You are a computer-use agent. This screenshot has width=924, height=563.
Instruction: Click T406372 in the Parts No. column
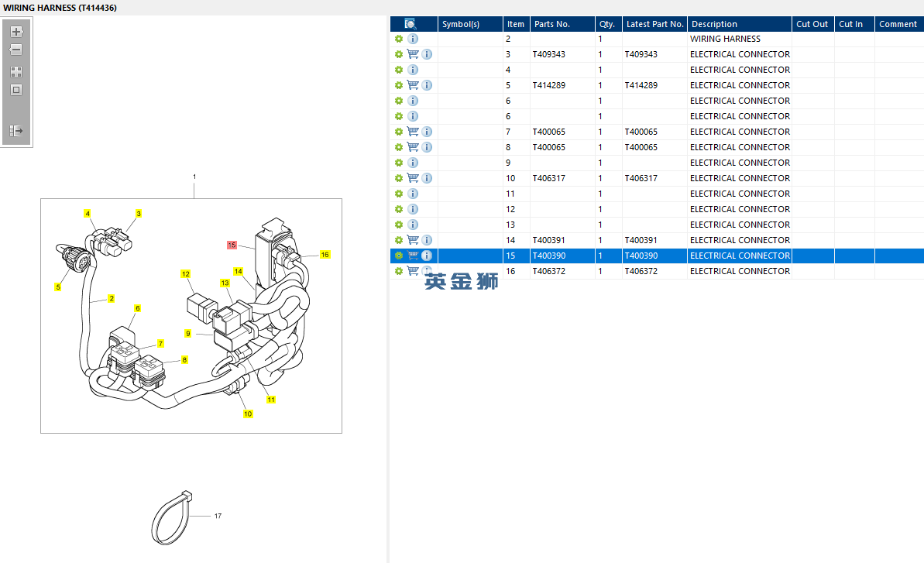pos(548,272)
